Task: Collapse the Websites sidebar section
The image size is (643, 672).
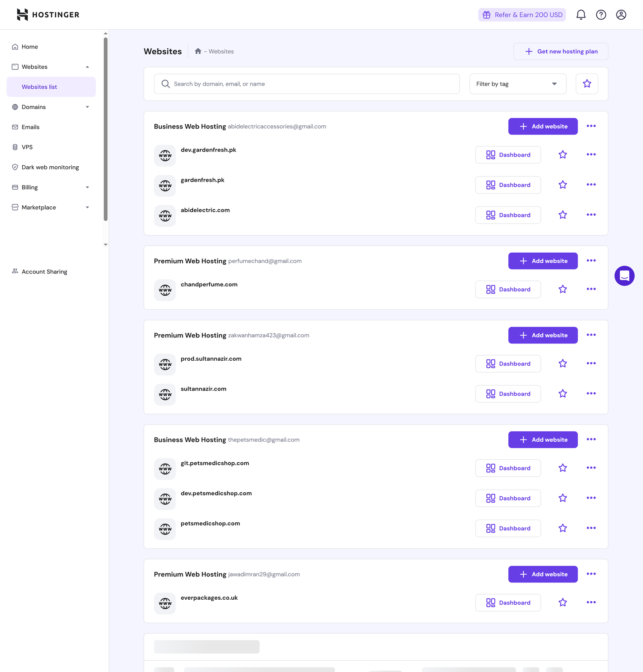Action: [87, 67]
